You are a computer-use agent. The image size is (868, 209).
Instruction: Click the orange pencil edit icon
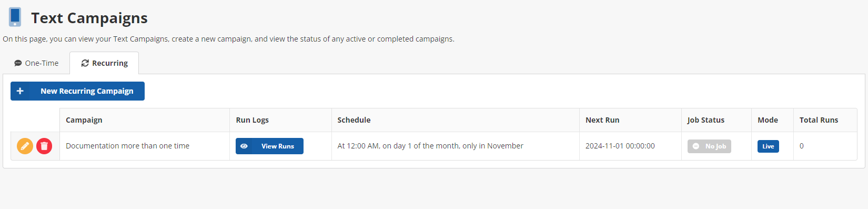coord(25,146)
